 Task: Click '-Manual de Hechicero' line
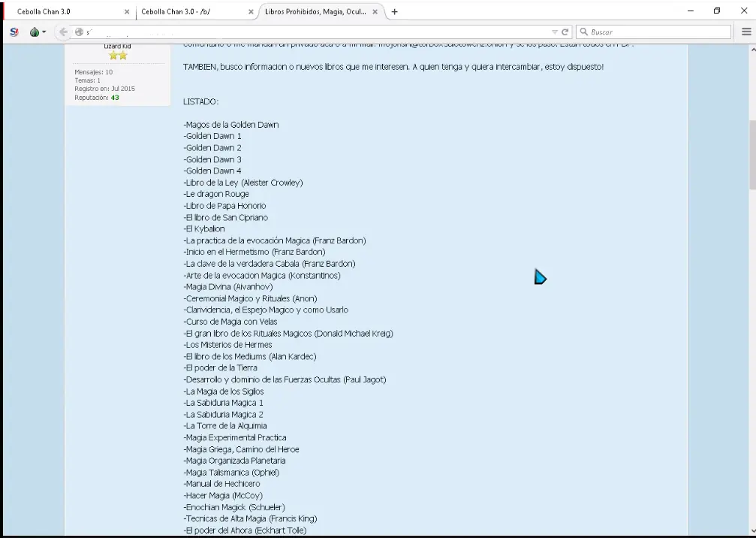(x=221, y=483)
